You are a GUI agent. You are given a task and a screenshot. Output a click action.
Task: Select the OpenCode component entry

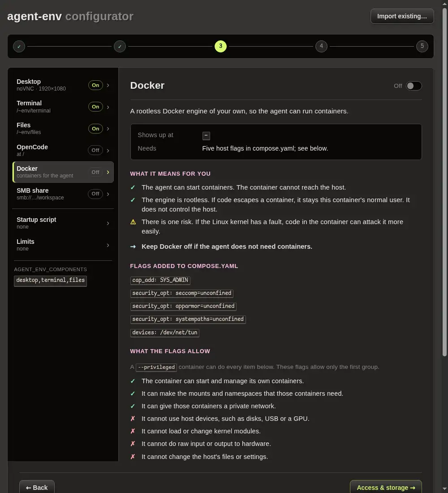63,150
